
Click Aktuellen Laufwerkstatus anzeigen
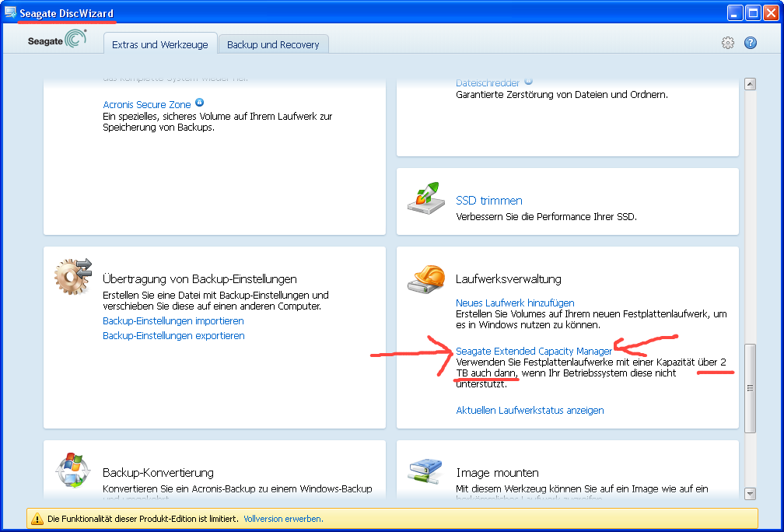tap(530, 410)
